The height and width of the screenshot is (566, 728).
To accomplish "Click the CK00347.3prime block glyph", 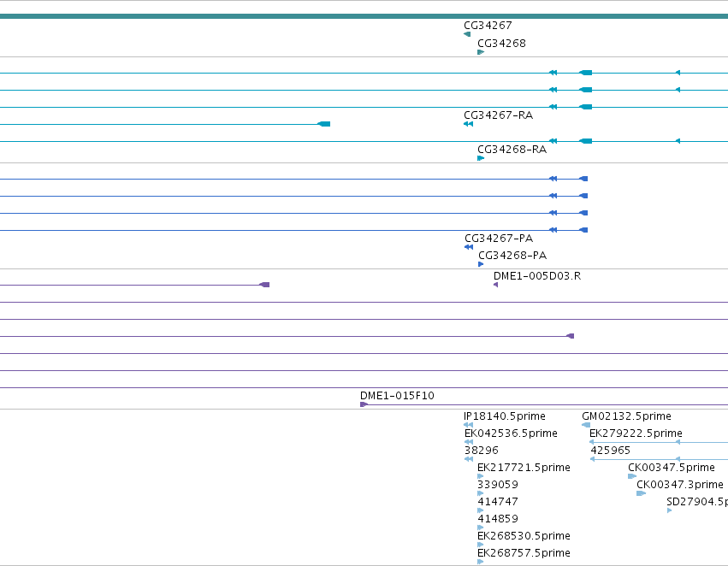I will (642, 493).
